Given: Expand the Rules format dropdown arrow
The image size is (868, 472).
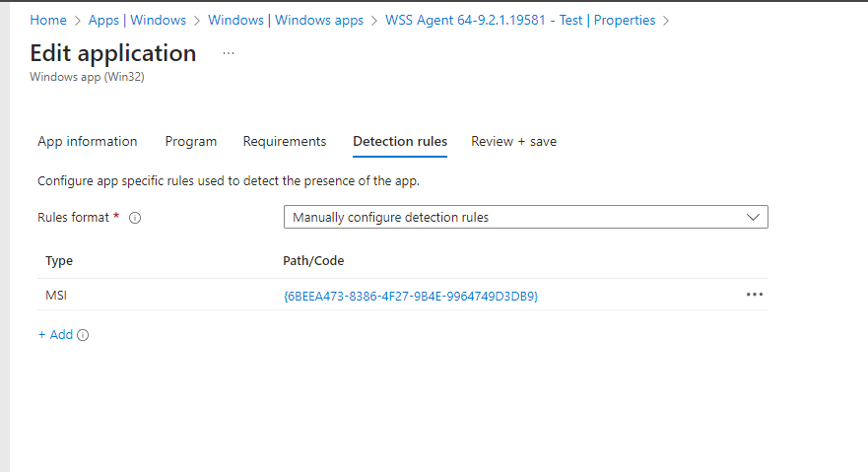Looking at the screenshot, I should (x=753, y=218).
